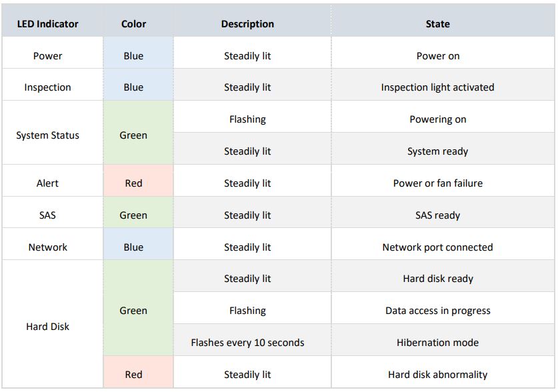Click the blue Network color cell
This screenshot has height=392, width=558.
point(133,247)
